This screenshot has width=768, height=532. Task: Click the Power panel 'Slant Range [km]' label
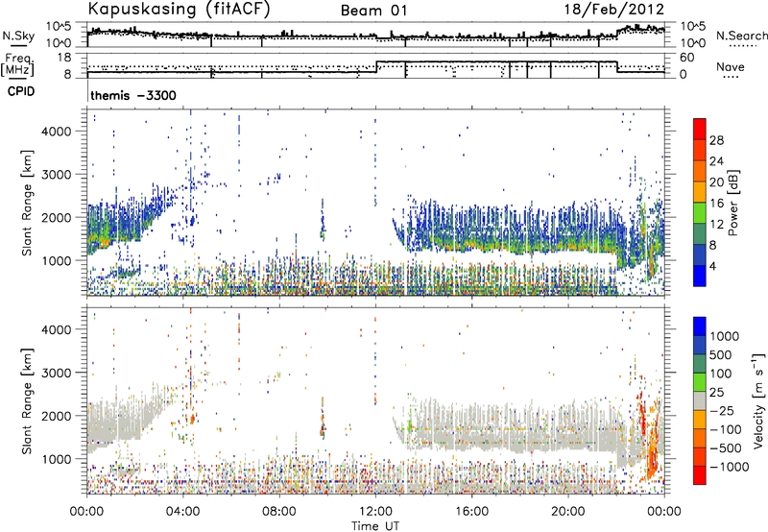(27, 203)
